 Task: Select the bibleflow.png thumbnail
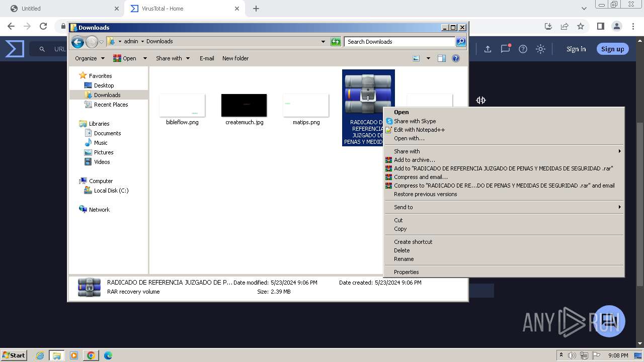pyautogui.click(x=182, y=105)
